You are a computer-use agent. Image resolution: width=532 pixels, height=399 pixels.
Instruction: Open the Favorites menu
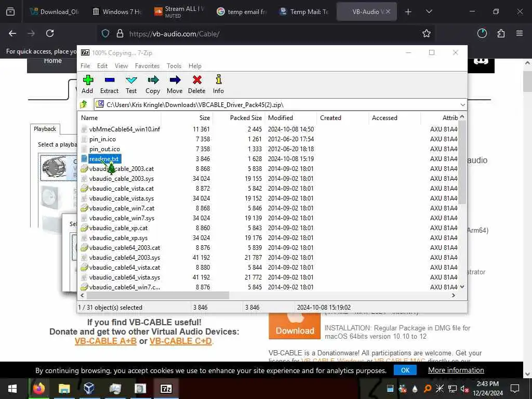click(147, 66)
